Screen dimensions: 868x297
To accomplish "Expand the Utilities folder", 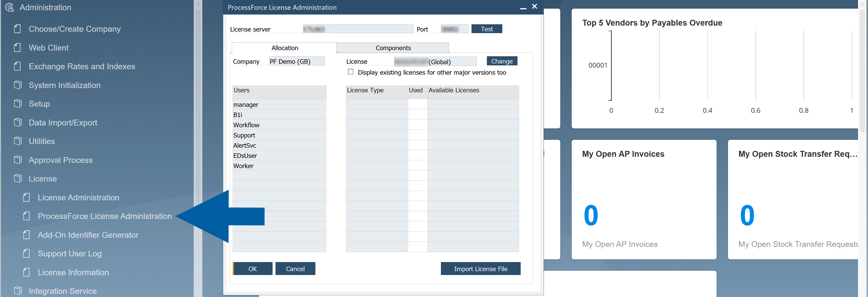I will (x=42, y=141).
